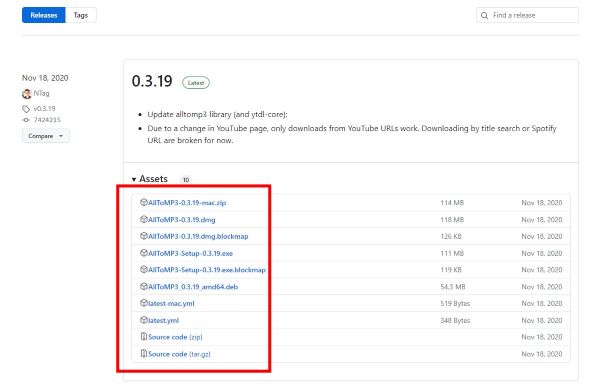
Task: Download AllToMP3_0.3.19_amd64.deb
Action: 193,287
